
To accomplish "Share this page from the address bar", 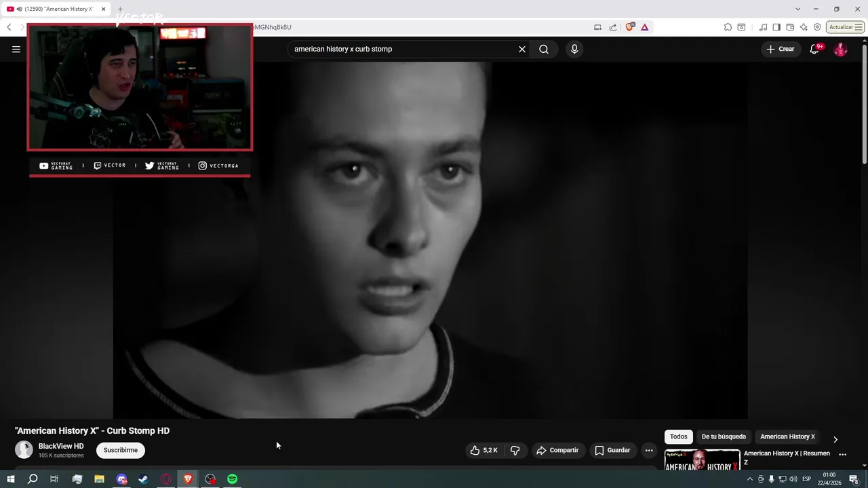I will (613, 27).
